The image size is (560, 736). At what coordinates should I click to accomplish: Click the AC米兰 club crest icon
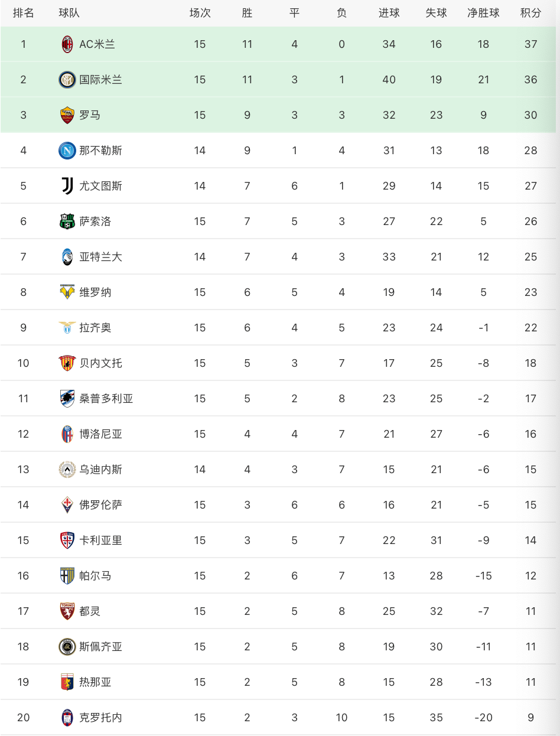67,44
